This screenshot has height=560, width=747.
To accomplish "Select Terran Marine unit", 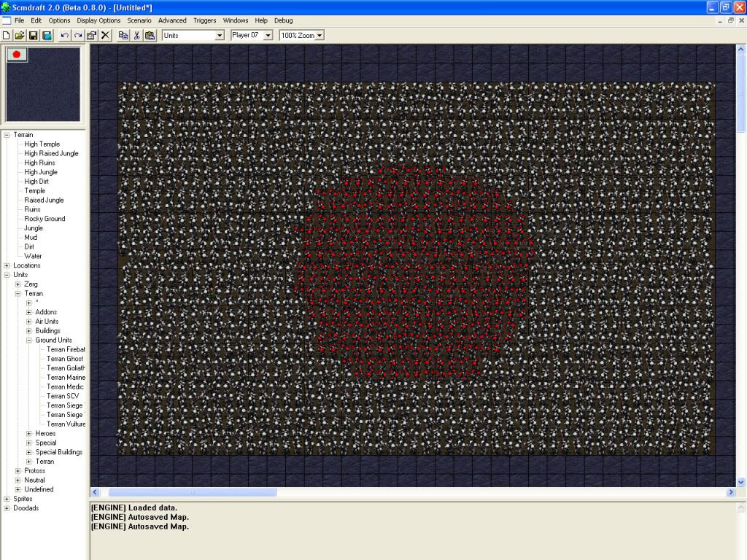I will coord(66,377).
